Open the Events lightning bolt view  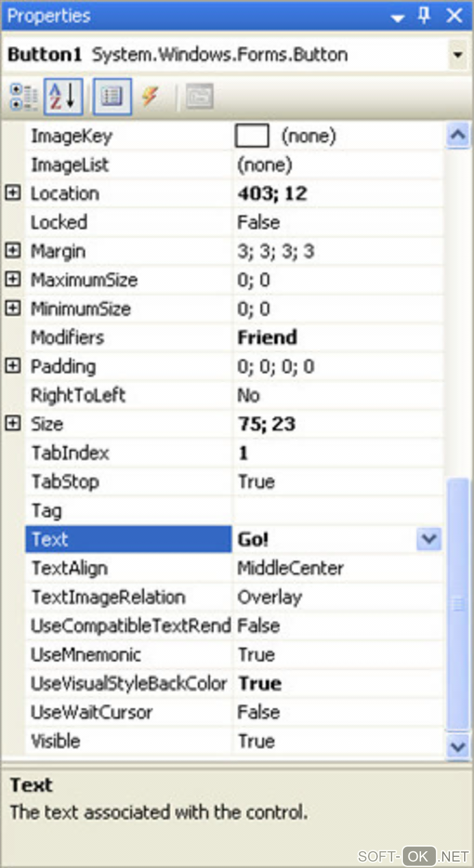tap(150, 97)
